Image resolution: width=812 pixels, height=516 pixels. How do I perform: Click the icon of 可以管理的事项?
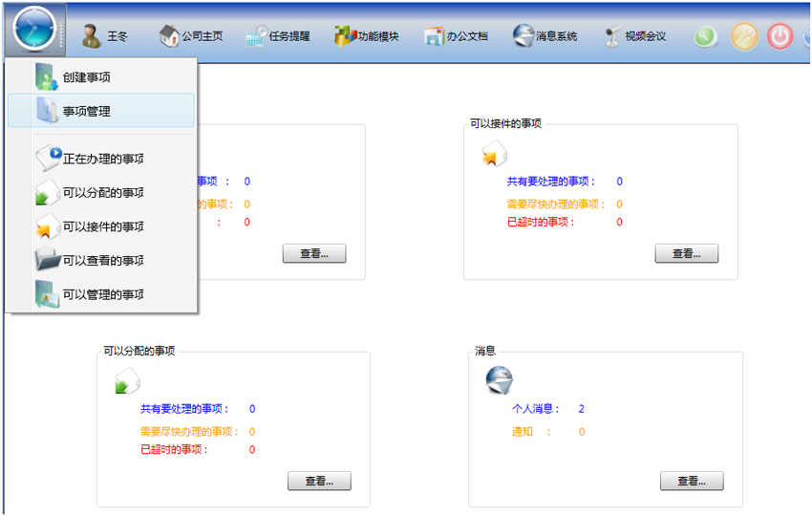point(47,294)
